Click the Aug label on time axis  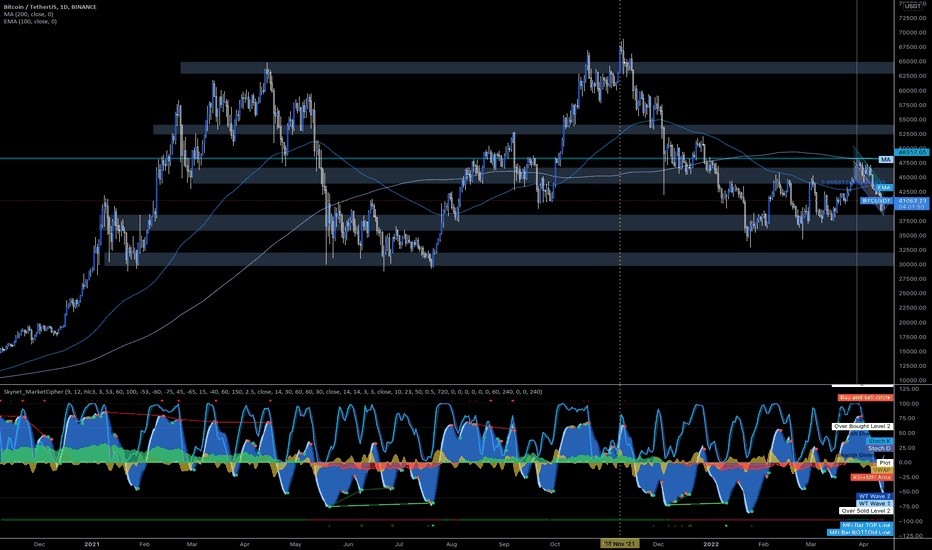[x=451, y=544]
